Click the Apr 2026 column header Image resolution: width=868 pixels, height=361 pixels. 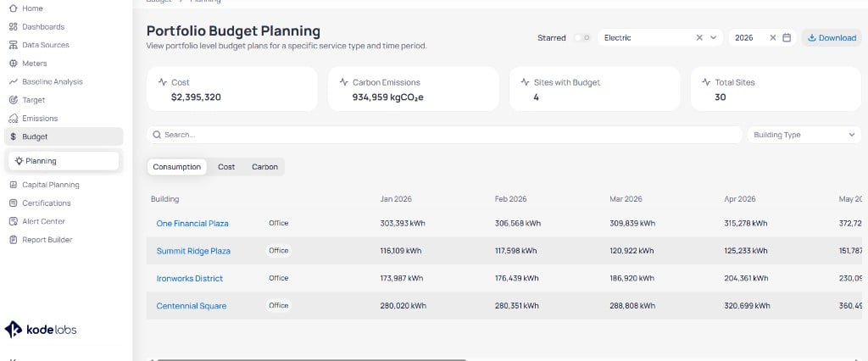click(x=739, y=199)
